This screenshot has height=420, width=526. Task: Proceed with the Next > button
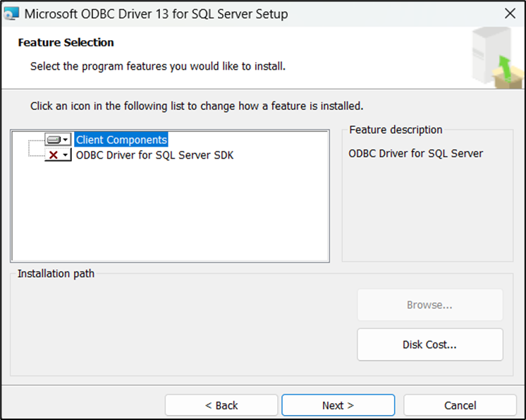coord(338,405)
